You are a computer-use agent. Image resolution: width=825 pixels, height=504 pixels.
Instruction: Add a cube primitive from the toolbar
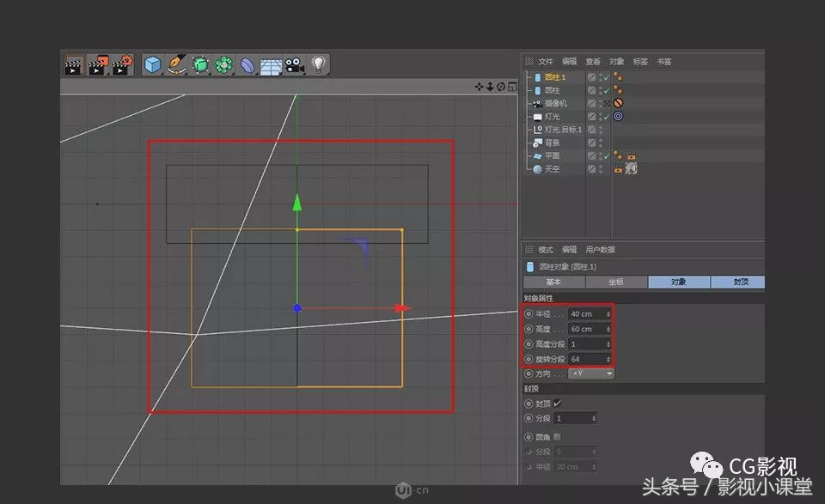tap(152, 64)
